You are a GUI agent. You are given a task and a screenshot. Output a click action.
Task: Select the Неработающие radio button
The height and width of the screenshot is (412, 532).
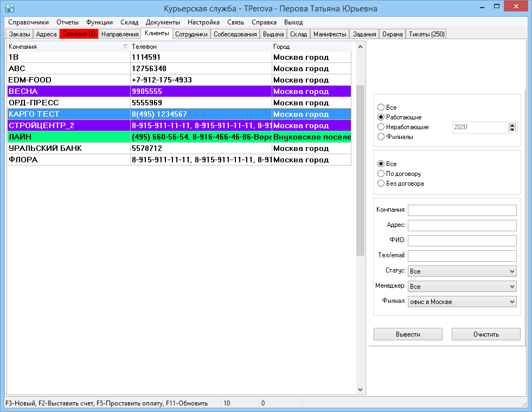click(x=381, y=127)
